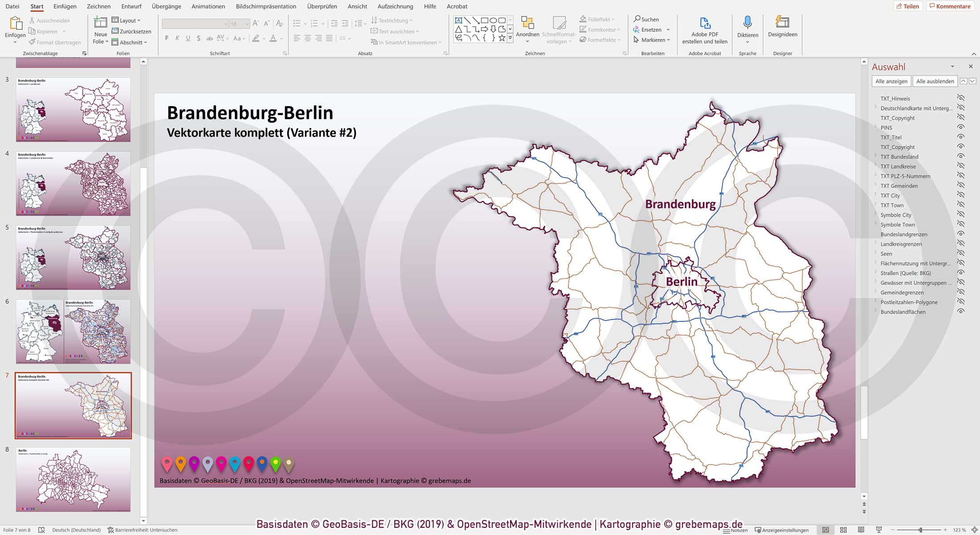980x535 pixels.
Task: Click Adobe PDF erstellen und teilen
Action: tap(705, 29)
